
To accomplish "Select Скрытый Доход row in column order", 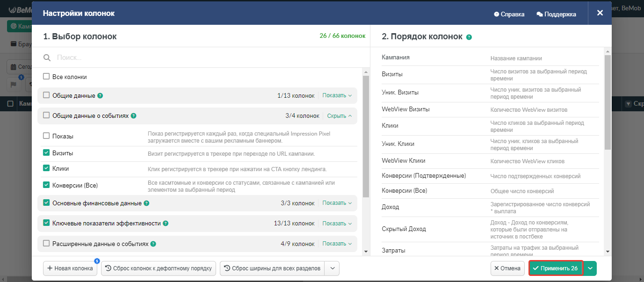I will 490,230.
